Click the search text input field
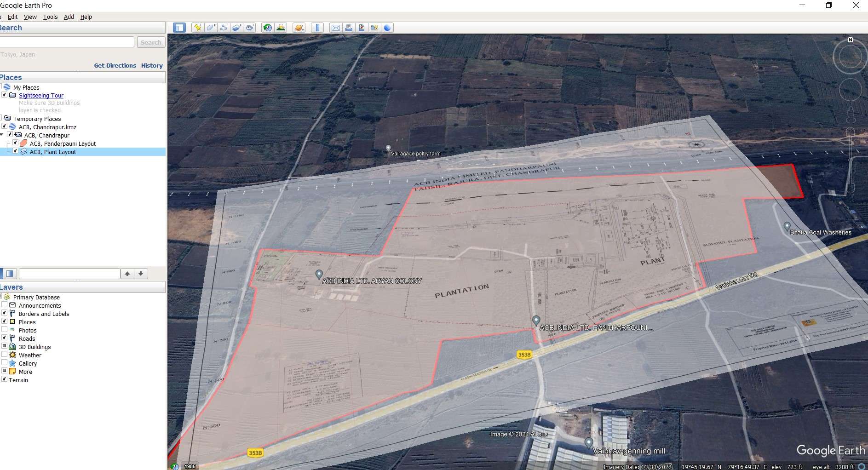868x470 pixels. (x=67, y=42)
